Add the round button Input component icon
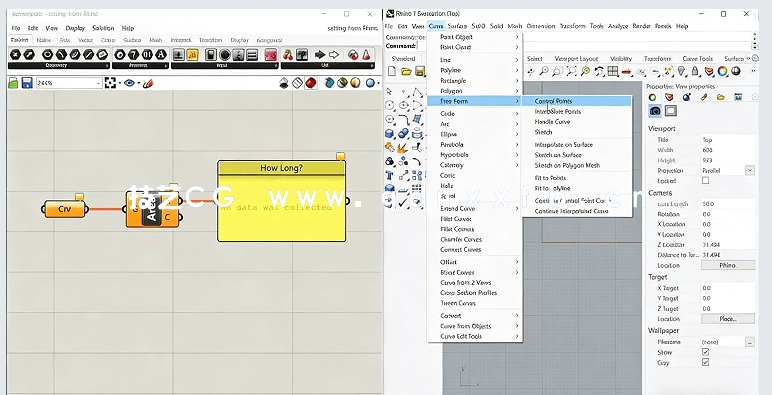Screen dimensions: 772x395 [x=225, y=54]
